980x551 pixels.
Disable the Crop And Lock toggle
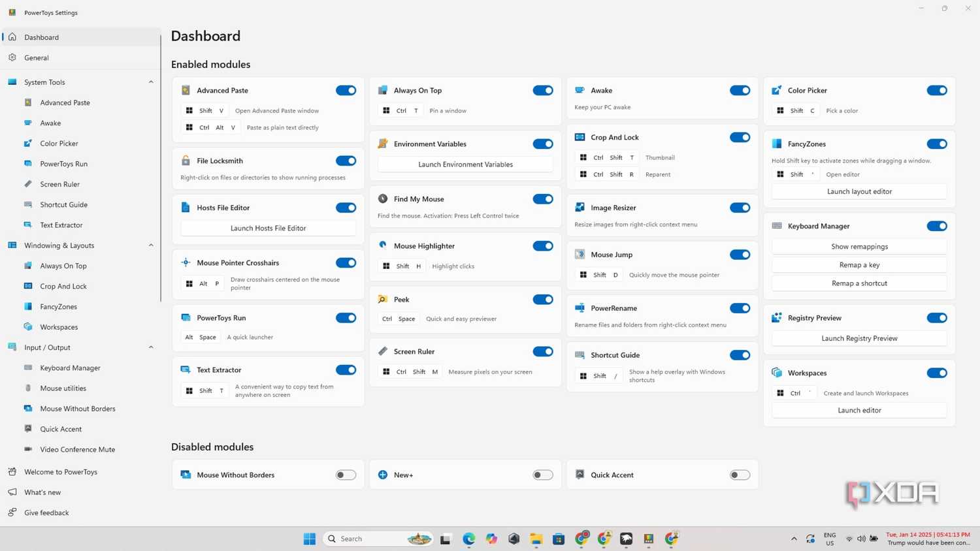[740, 137]
